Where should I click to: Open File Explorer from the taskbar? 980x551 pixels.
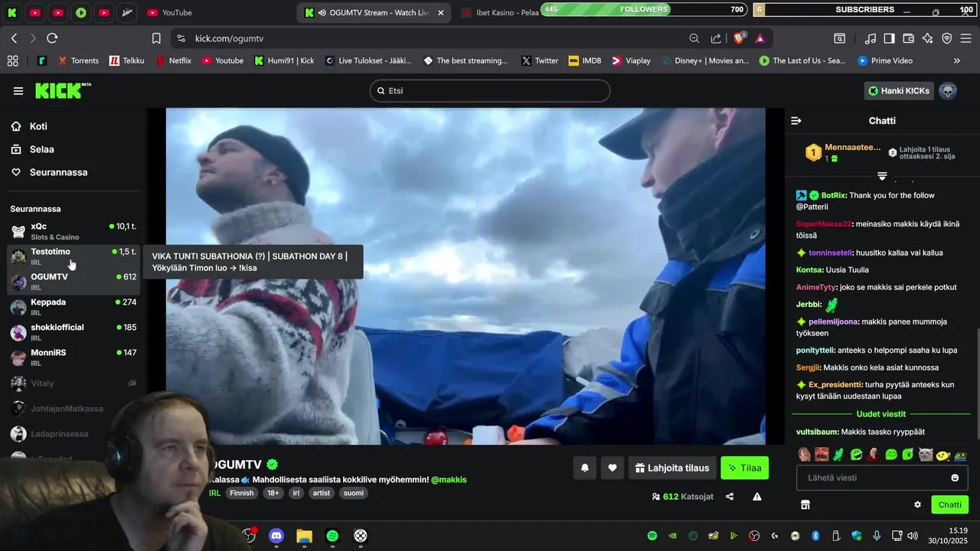pyautogui.click(x=304, y=536)
